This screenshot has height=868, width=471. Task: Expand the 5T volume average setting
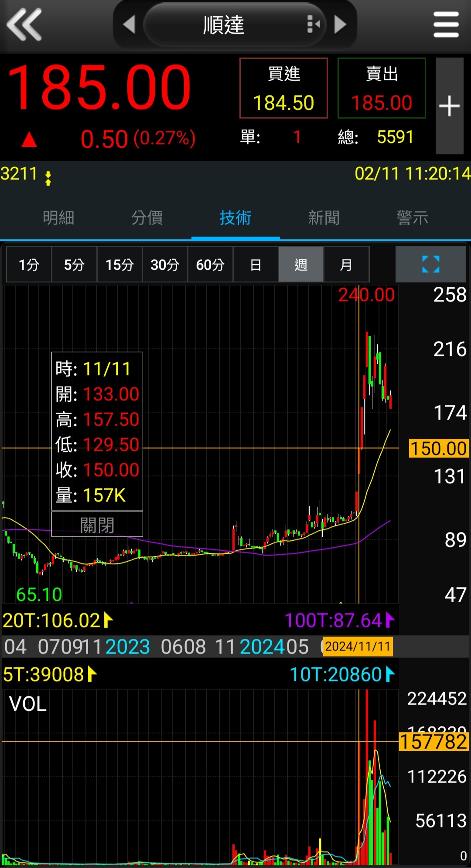92,674
